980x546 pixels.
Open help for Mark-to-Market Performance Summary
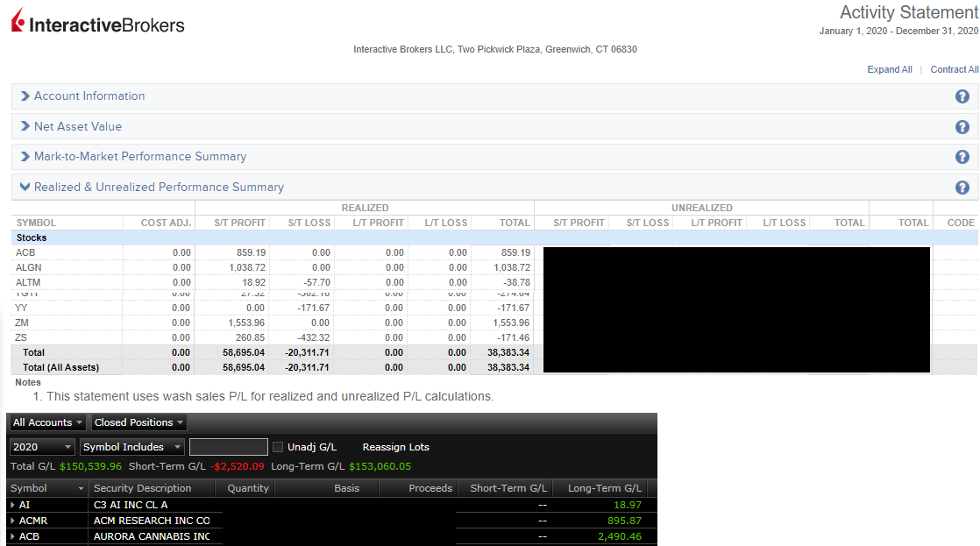tap(962, 156)
